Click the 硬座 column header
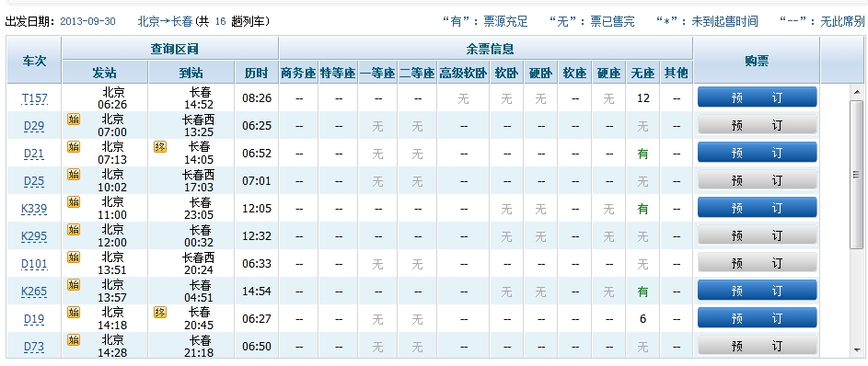 coord(609,73)
